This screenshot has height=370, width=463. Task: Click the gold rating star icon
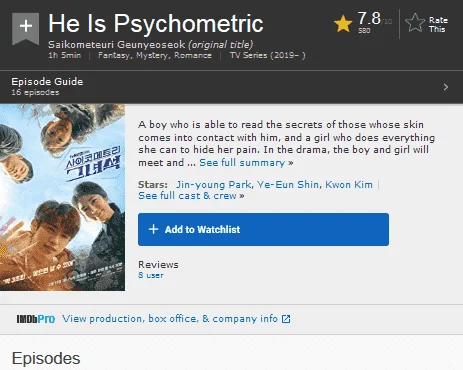343,24
